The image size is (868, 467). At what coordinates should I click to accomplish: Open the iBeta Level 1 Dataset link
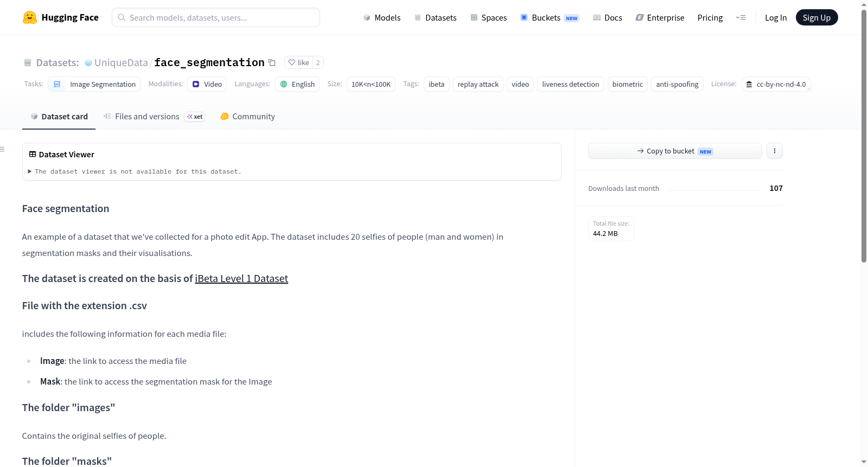[x=241, y=278]
